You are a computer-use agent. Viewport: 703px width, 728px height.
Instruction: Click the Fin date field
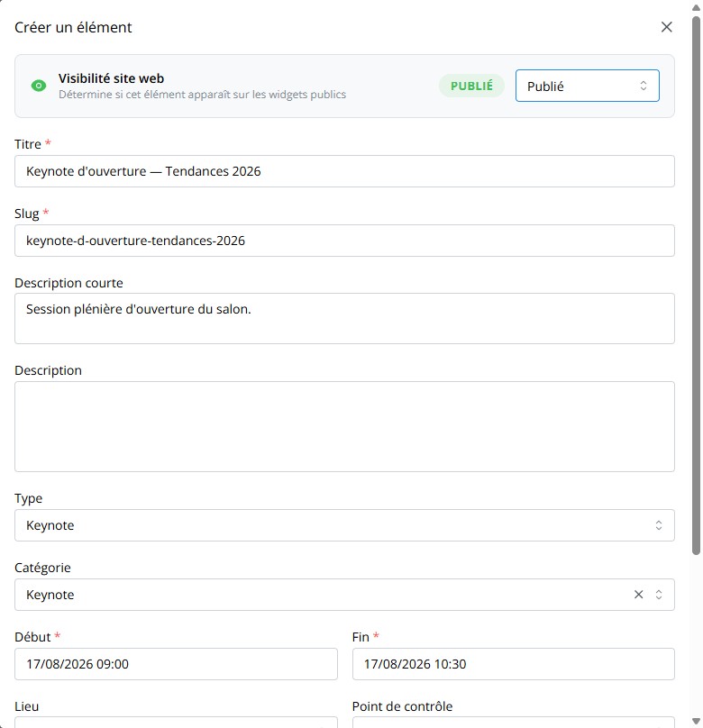coord(513,664)
